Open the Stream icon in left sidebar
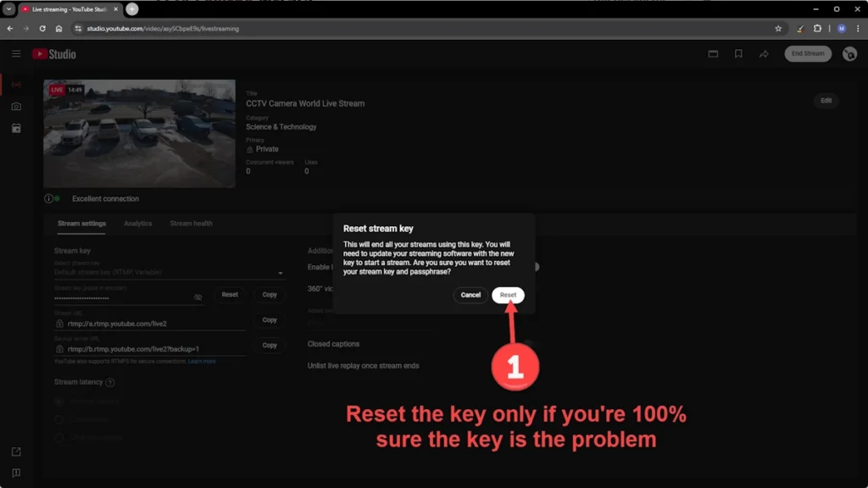 (16, 85)
